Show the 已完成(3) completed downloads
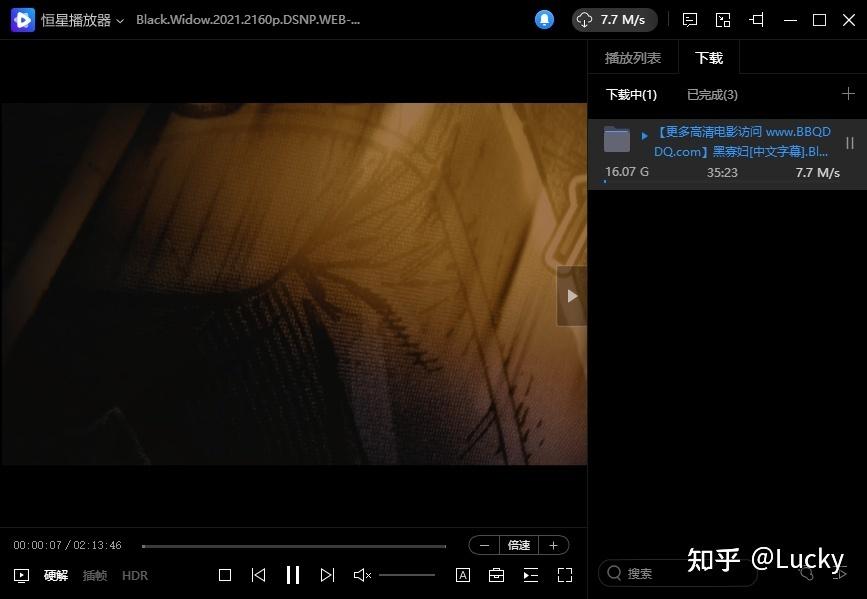The width and height of the screenshot is (867, 599). 712,95
